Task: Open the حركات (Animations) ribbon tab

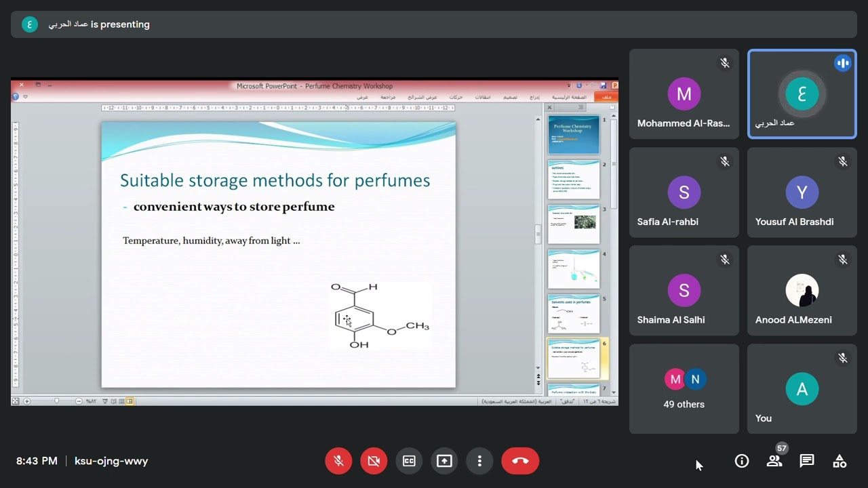Action: click(x=456, y=98)
